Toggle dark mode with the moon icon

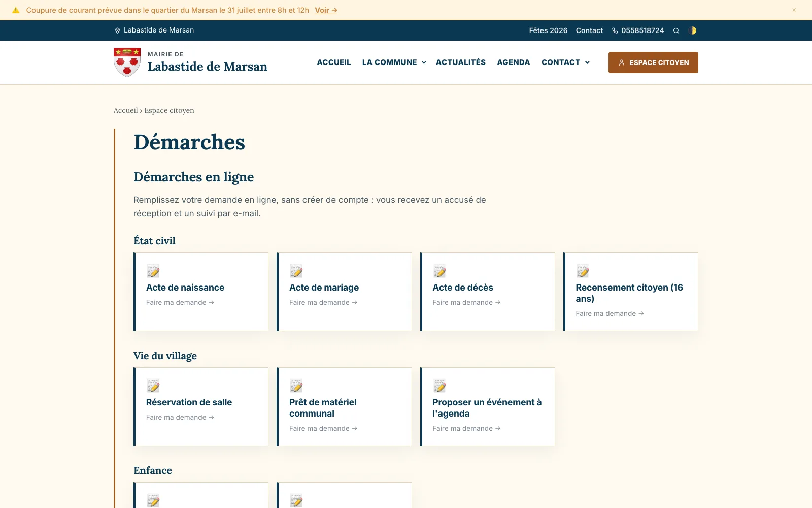[x=692, y=30]
